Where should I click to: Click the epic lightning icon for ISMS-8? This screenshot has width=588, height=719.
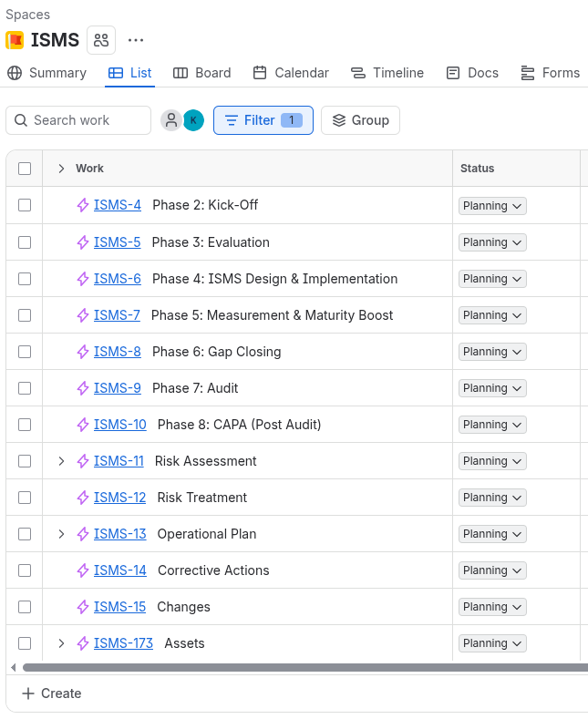click(x=83, y=352)
